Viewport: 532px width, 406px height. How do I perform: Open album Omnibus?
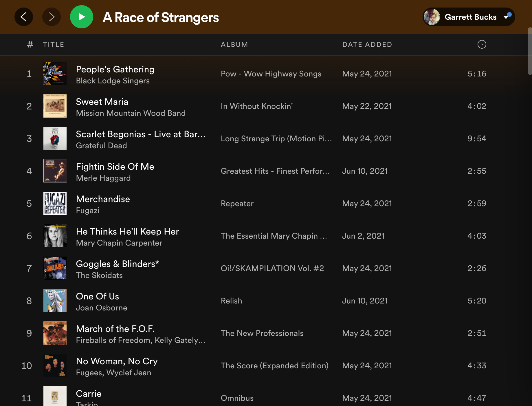[x=237, y=398]
